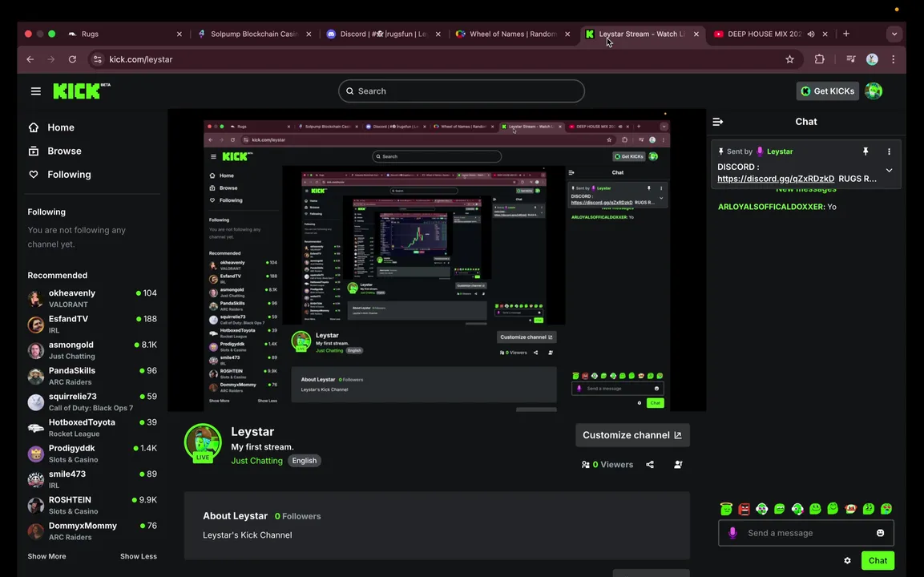Click the site info icon in address bar

point(98,59)
